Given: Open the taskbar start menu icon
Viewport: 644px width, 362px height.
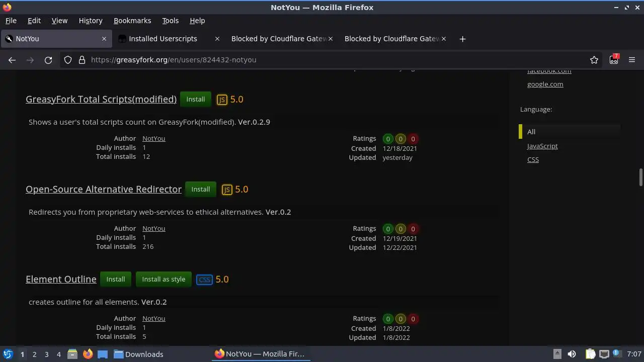Looking at the screenshot, I should point(8,354).
